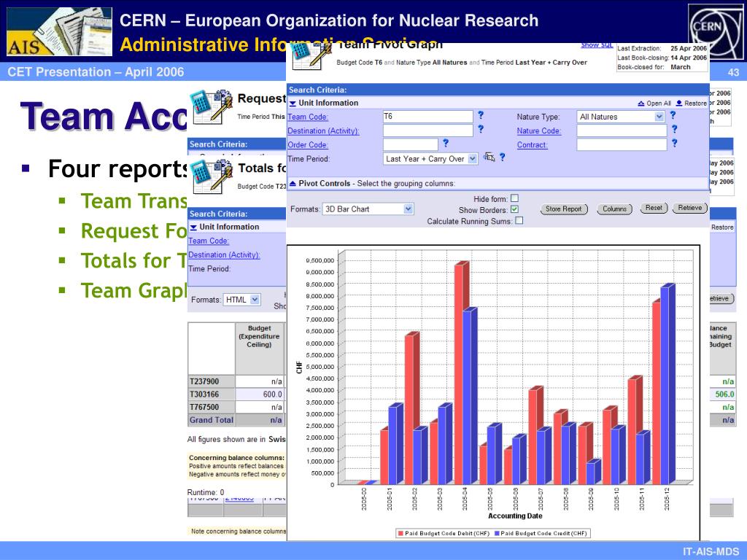Image resolution: width=747 pixels, height=560 pixels.
Task: Click the Contract input field
Action: pos(622,144)
